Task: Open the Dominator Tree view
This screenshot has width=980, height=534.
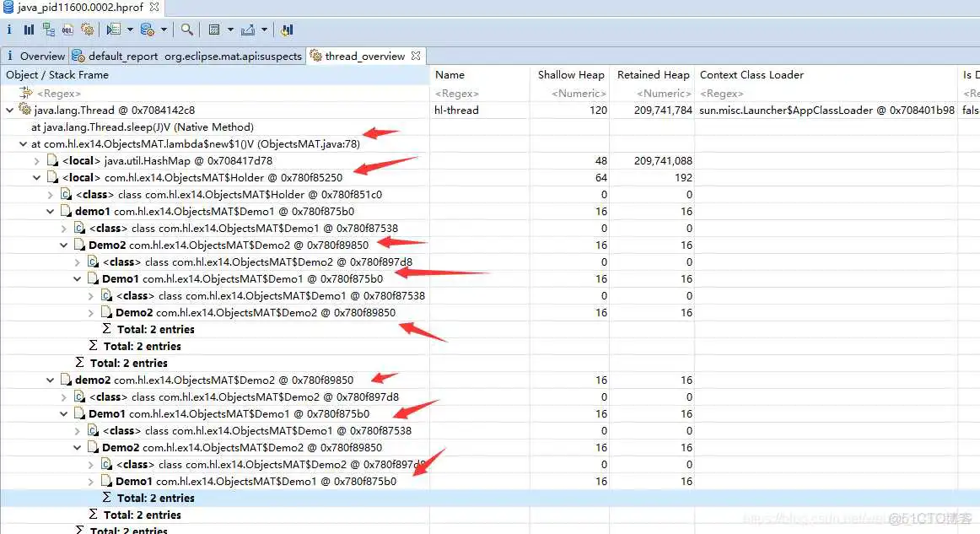Action: pyautogui.click(x=48, y=30)
